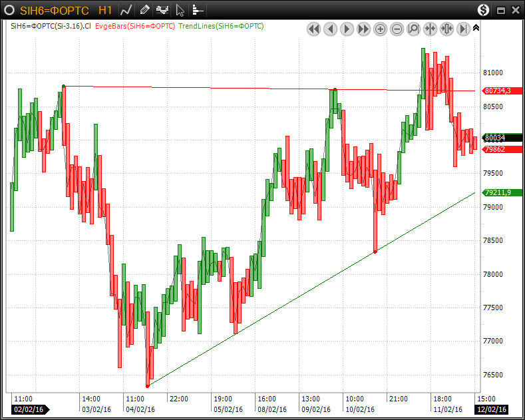Click the magnifier zoom tool

[x=413, y=29]
